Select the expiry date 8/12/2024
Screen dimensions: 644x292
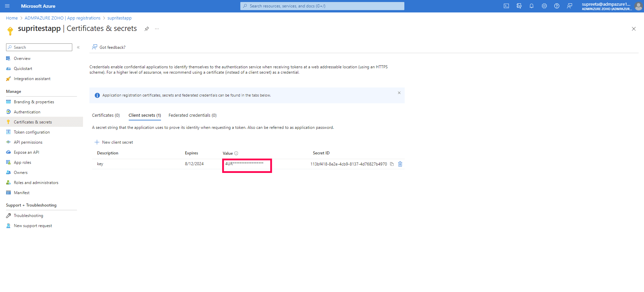[194, 164]
